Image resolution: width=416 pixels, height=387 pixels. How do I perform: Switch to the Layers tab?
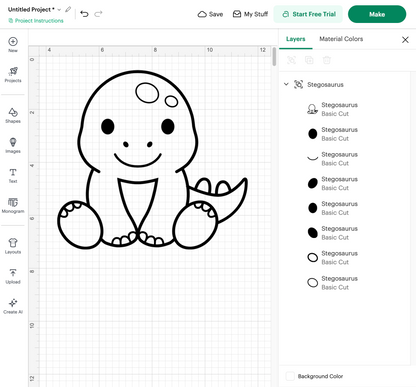coord(295,39)
